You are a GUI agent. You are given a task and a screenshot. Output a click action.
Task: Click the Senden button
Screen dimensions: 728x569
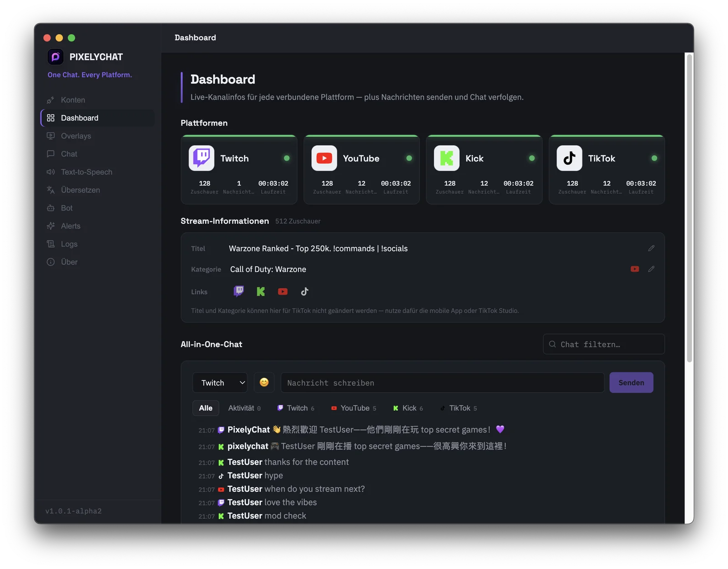[632, 383]
